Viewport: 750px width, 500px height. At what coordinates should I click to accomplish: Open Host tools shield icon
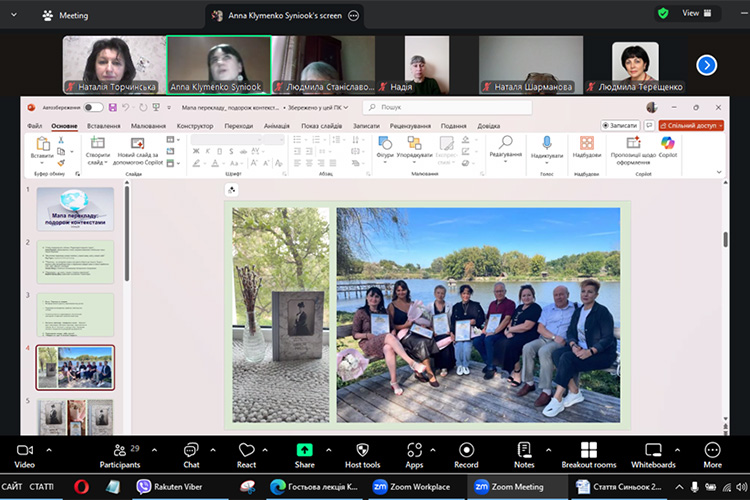(x=362, y=450)
